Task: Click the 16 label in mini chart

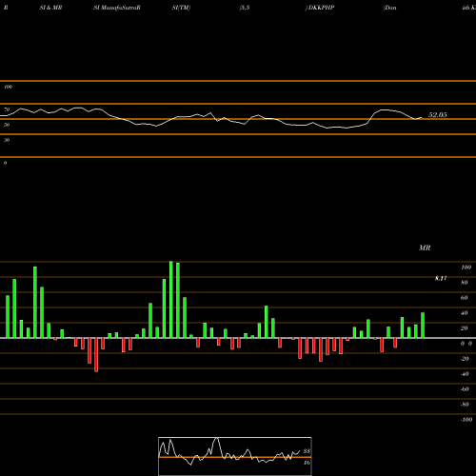Action: point(307,463)
